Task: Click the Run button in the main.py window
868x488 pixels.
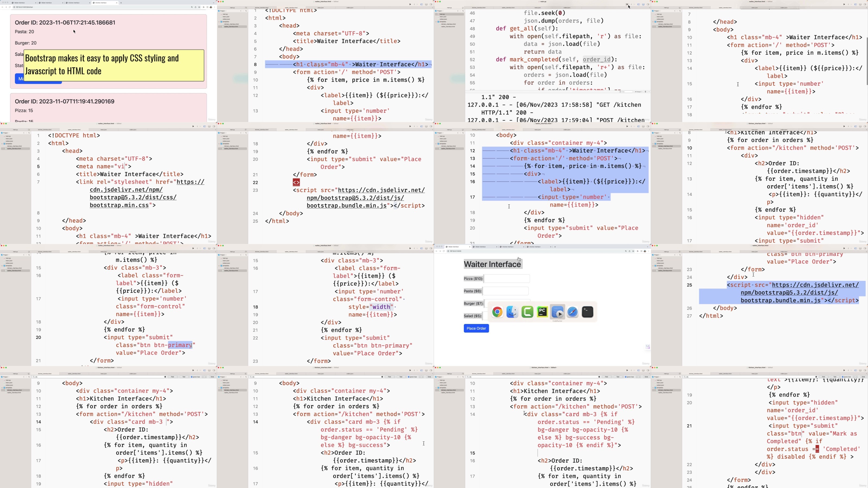Action: click(627, 4)
